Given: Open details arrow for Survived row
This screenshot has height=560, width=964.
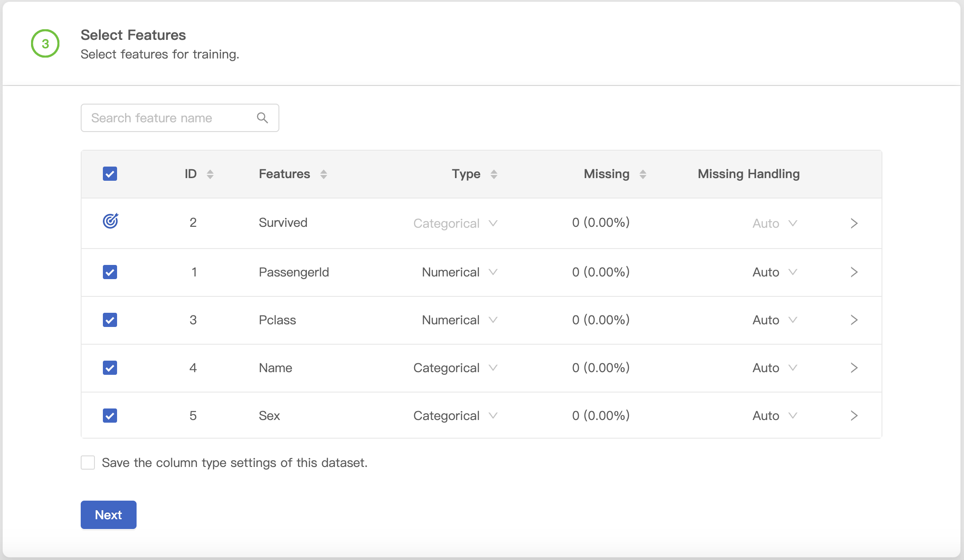Looking at the screenshot, I should pyautogui.click(x=854, y=223).
